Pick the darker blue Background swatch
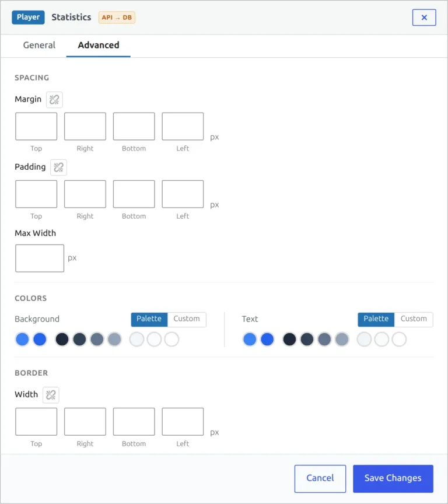Viewport: 448px width, 504px height. coord(40,339)
